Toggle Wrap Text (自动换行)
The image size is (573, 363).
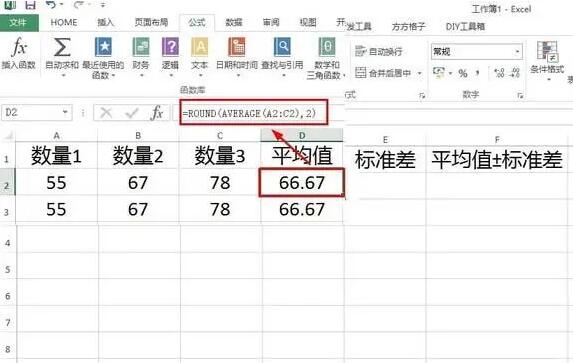pos(379,52)
